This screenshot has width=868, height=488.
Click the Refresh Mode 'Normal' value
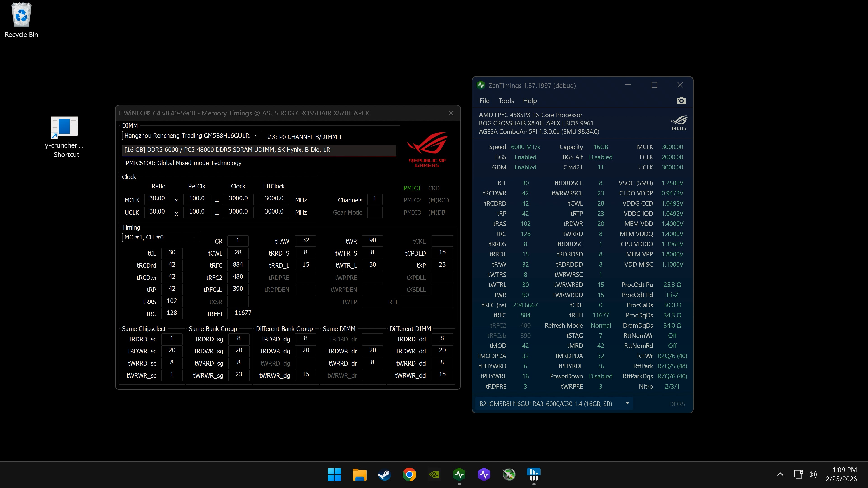600,326
